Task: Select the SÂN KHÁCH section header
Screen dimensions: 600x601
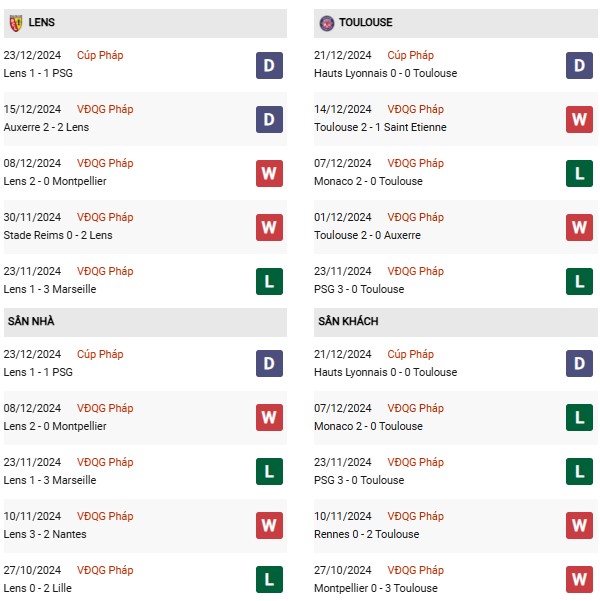Action: tap(349, 322)
